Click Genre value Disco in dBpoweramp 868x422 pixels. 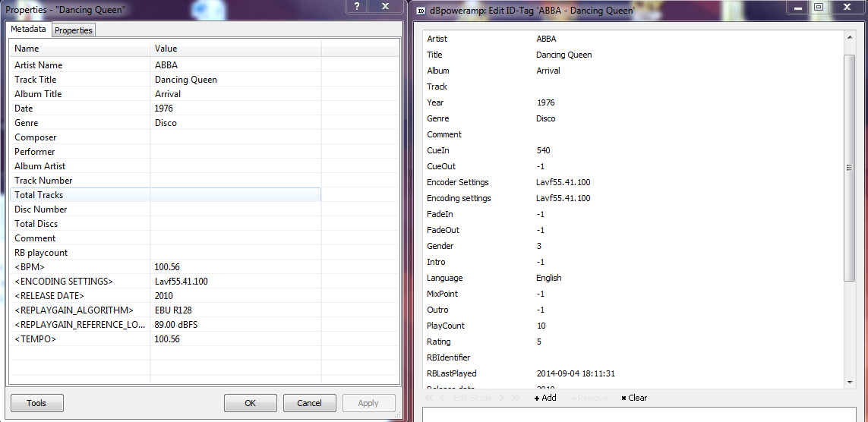pyautogui.click(x=546, y=118)
